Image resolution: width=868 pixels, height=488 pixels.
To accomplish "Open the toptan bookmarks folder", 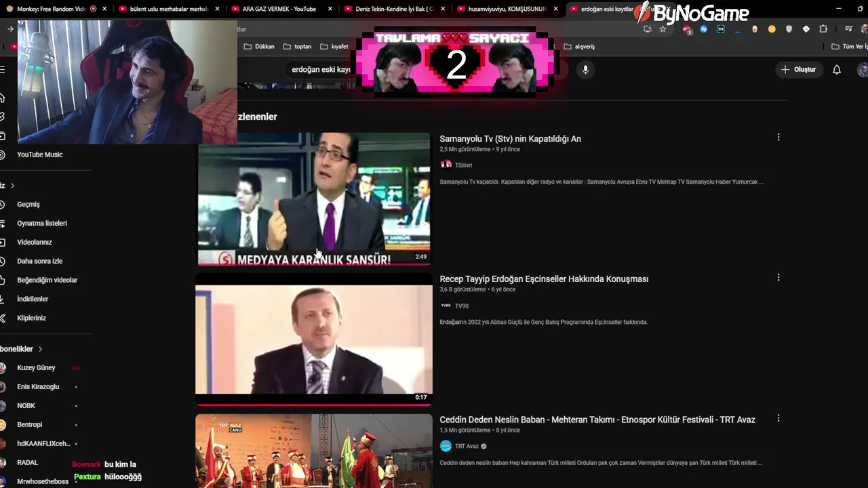I will coord(297,47).
